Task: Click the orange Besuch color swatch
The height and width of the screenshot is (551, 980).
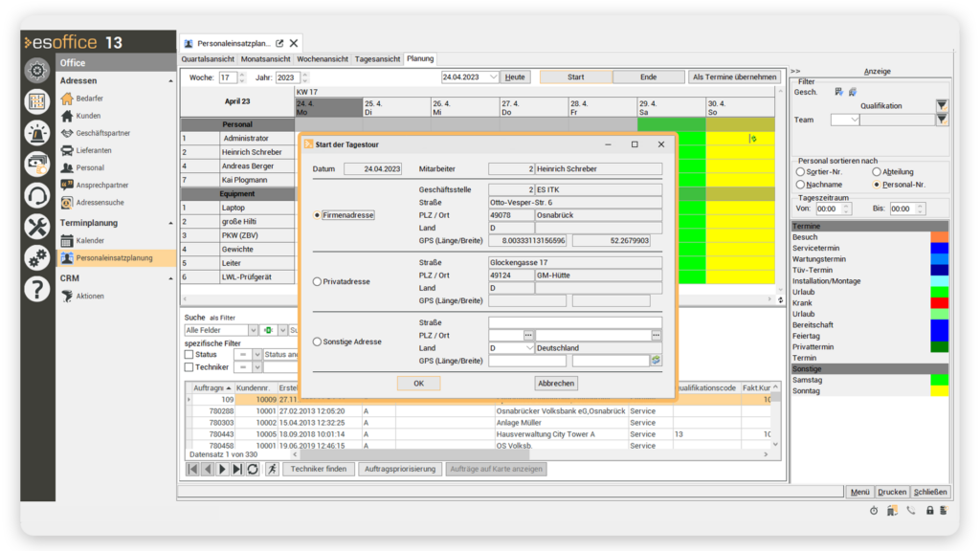Action: [940, 237]
